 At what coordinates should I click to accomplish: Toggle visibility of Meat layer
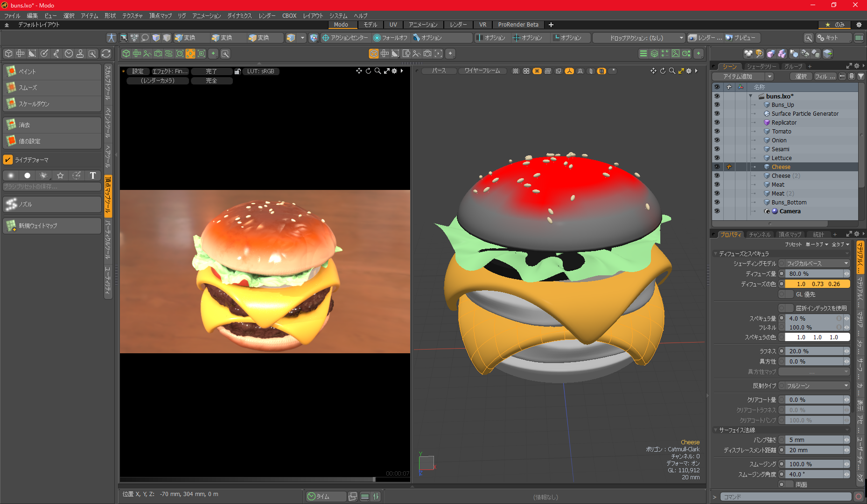(x=717, y=185)
